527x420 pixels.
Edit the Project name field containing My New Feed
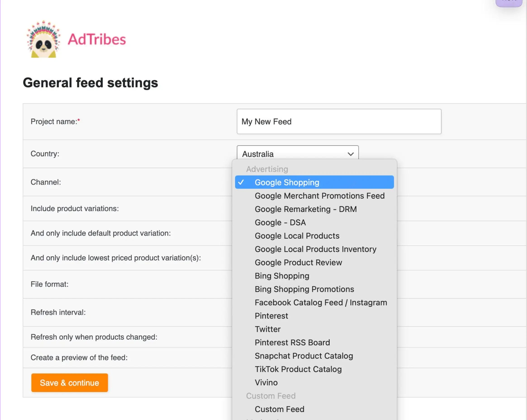[x=339, y=121]
